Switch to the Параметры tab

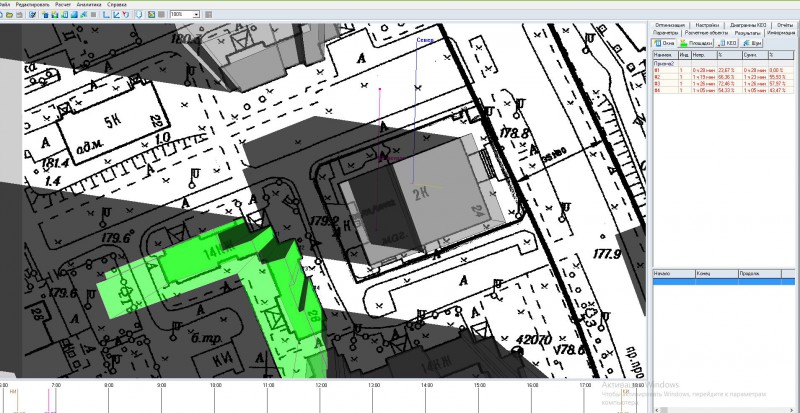click(665, 33)
